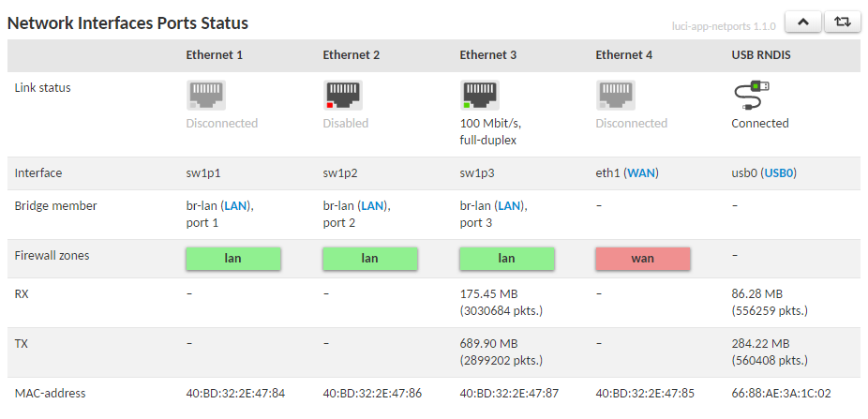Open the LAN link under Ethernet 1

pyautogui.click(x=236, y=206)
